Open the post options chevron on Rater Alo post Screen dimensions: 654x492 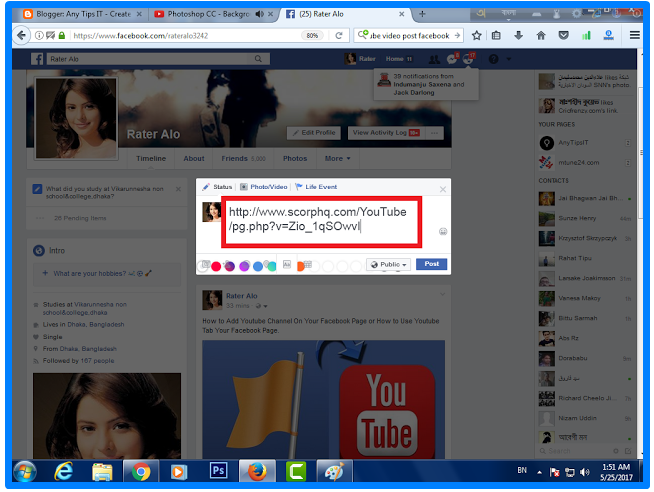442,294
